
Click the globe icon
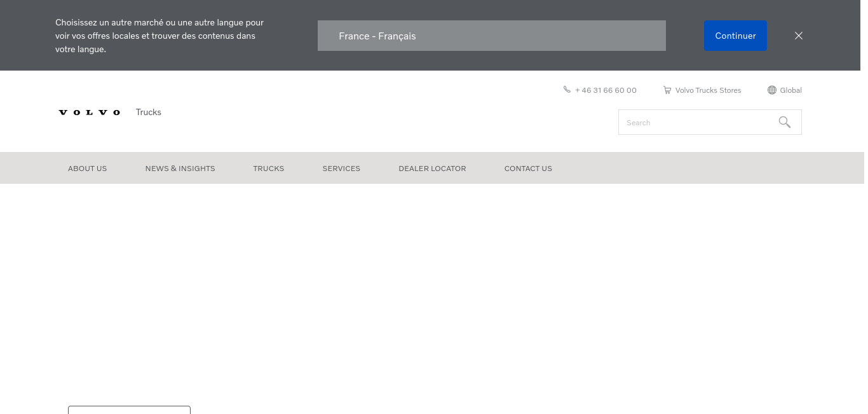click(x=772, y=90)
